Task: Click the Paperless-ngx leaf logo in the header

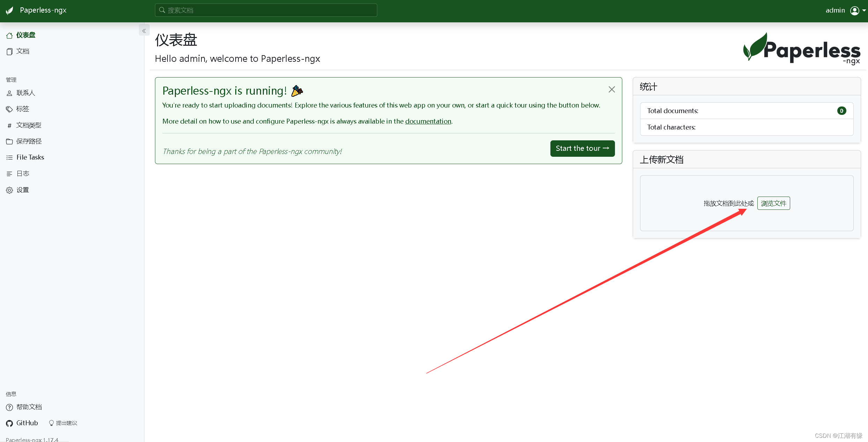Action: click(x=10, y=10)
